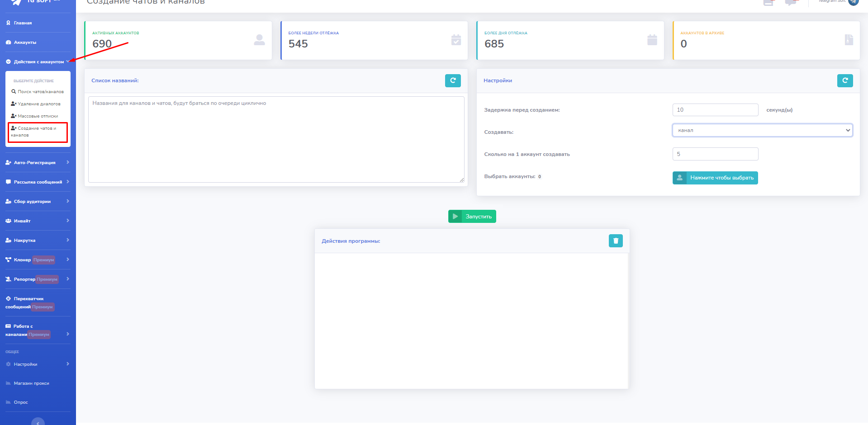The image size is (868, 425).
Task: Click the gear icon beside sidebar Настройки
Action: click(x=8, y=364)
